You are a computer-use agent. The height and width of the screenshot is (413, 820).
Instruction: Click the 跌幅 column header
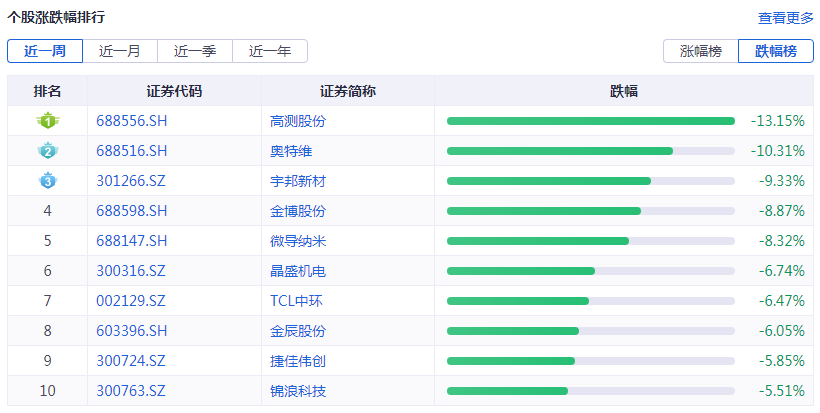[624, 91]
